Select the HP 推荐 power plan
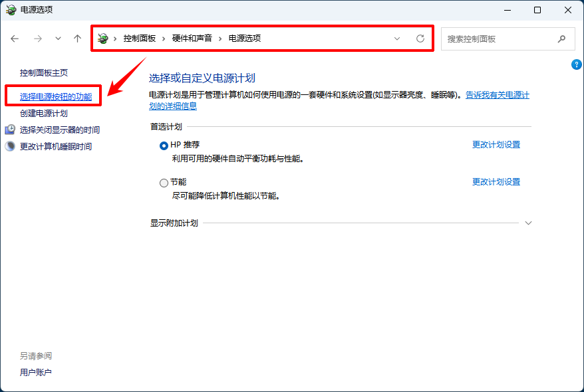584x392 pixels. point(164,146)
